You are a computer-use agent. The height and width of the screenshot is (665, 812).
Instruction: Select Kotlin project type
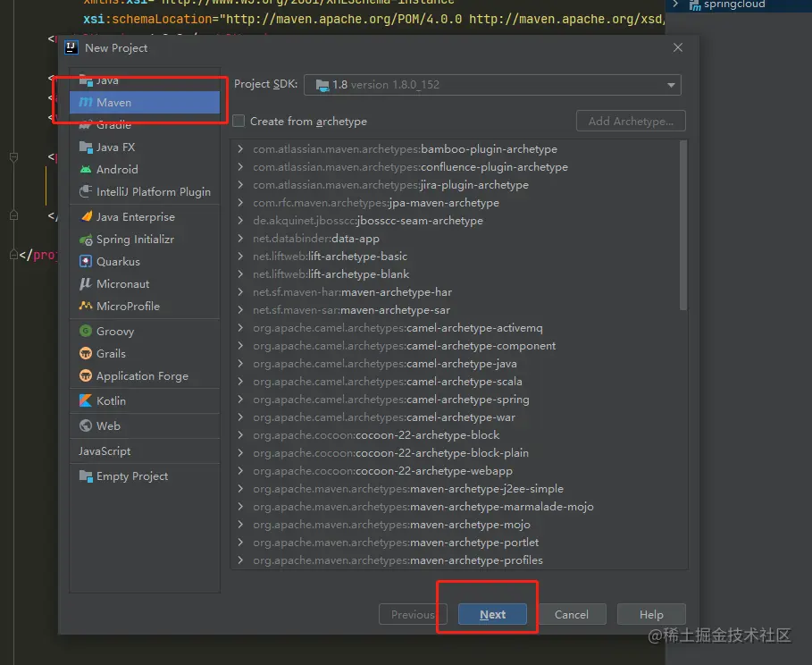(x=145, y=400)
